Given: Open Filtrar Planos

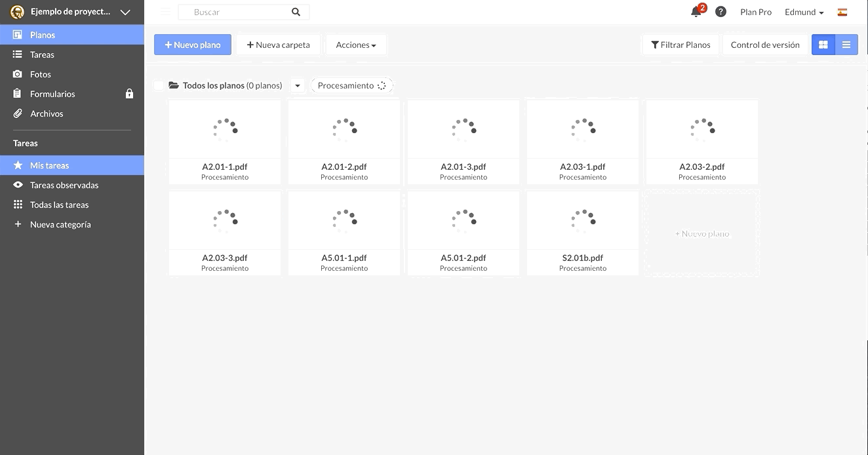Looking at the screenshot, I should click(x=681, y=44).
